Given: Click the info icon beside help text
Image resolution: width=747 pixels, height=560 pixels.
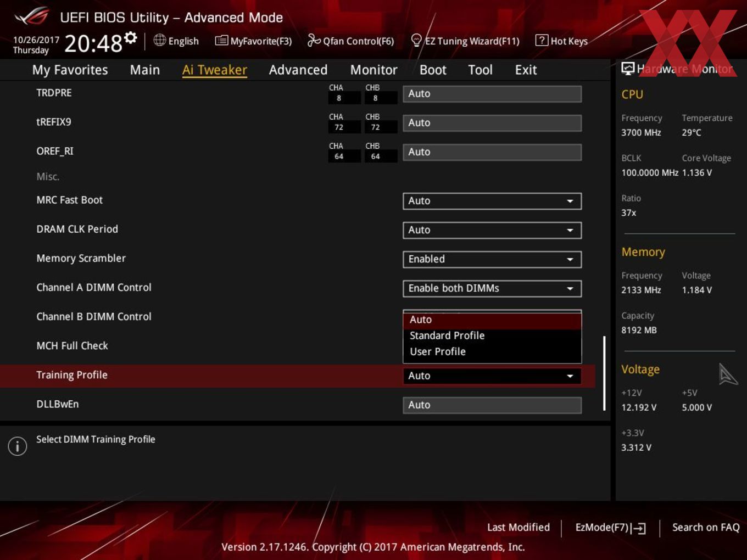Looking at the screenshot, I should (18, 446).
